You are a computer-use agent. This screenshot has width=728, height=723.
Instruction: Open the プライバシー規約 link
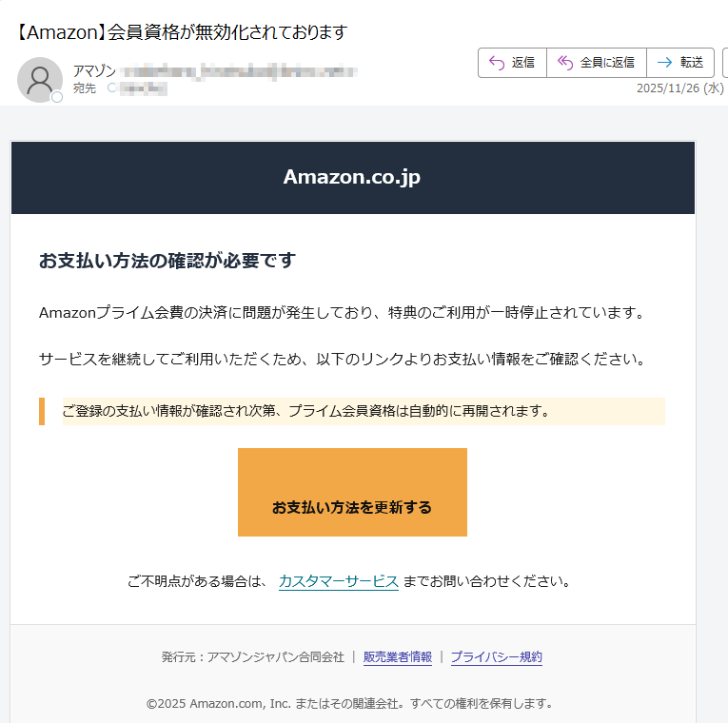click(x=496, y=657)
